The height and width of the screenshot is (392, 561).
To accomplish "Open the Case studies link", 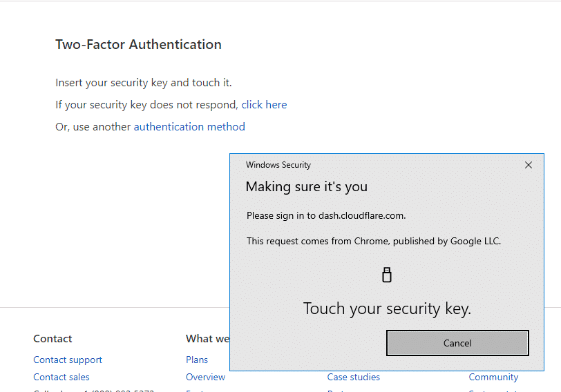I will (354, 377).
